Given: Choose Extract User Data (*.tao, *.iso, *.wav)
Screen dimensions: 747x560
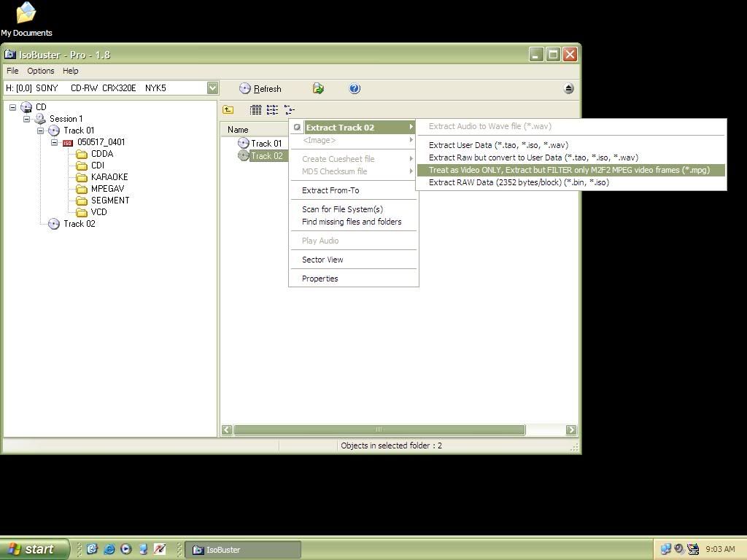Looking at the screenshot, I should [x=570, y=145].
